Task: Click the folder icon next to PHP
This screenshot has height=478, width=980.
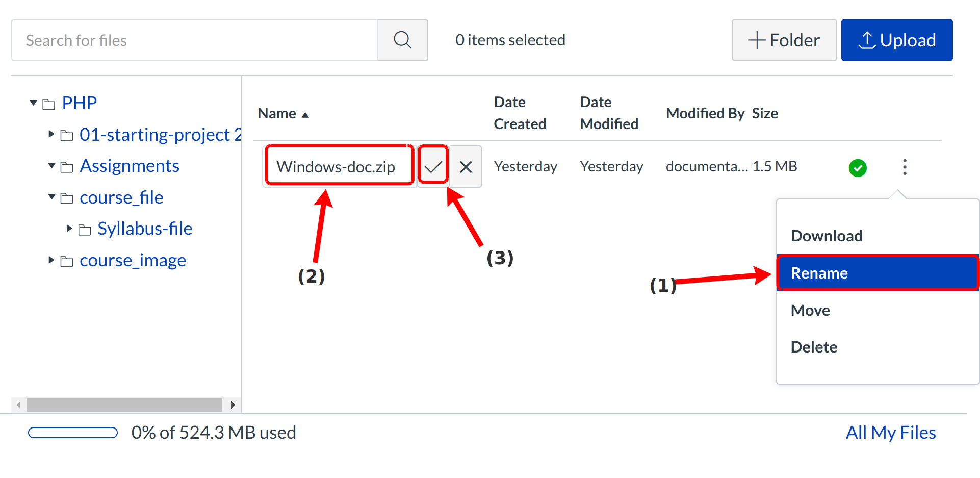Action: click(49, 105)
